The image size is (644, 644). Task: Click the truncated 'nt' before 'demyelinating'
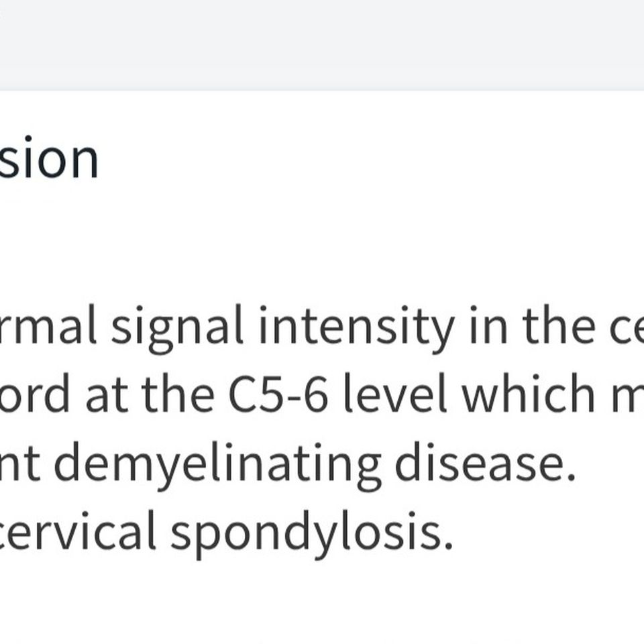point(20,464)
